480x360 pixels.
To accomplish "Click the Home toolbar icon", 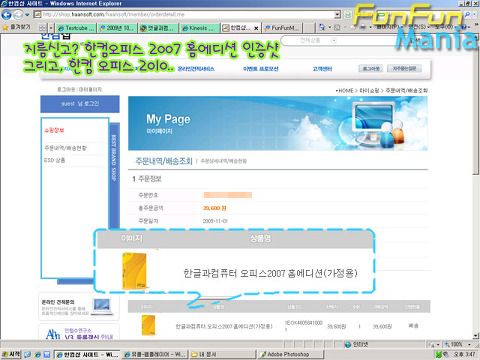I will tap(322, 27).
